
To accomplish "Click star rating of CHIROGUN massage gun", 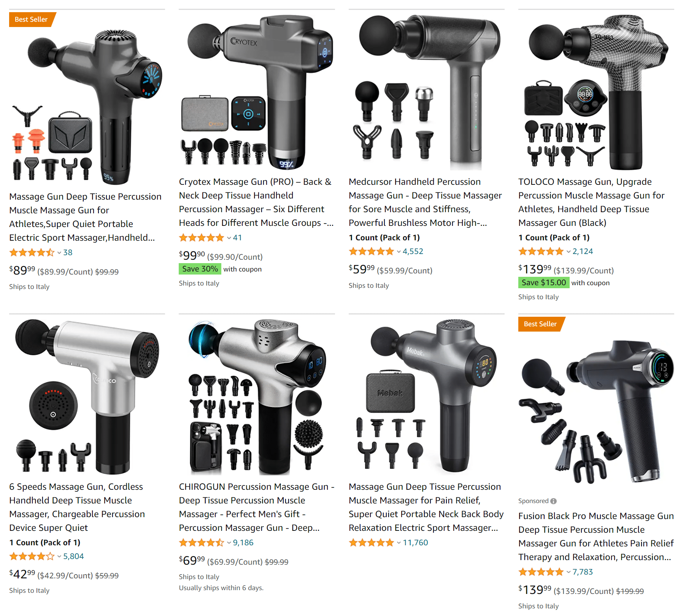I will click(x=202, y=543).
